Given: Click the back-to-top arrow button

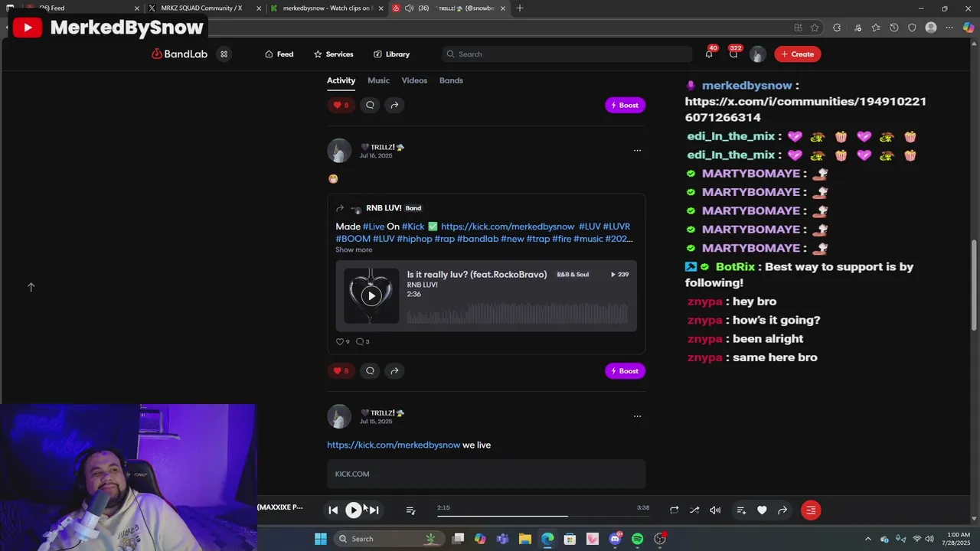Looking at the screenshot, I should point(31,287).
